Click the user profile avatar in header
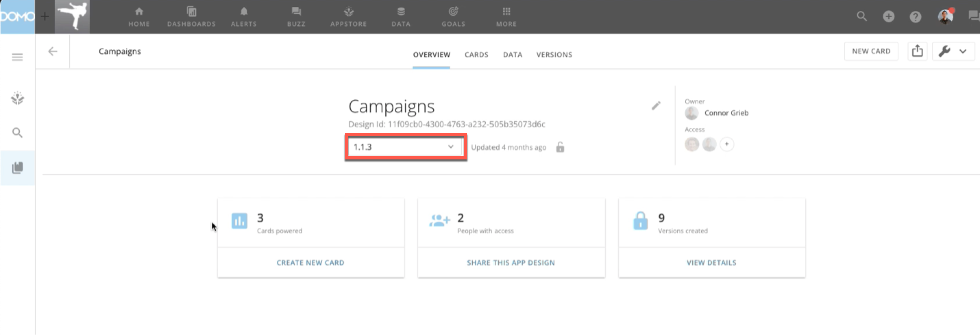Screen dimensions: 980x336 [945, 17]
